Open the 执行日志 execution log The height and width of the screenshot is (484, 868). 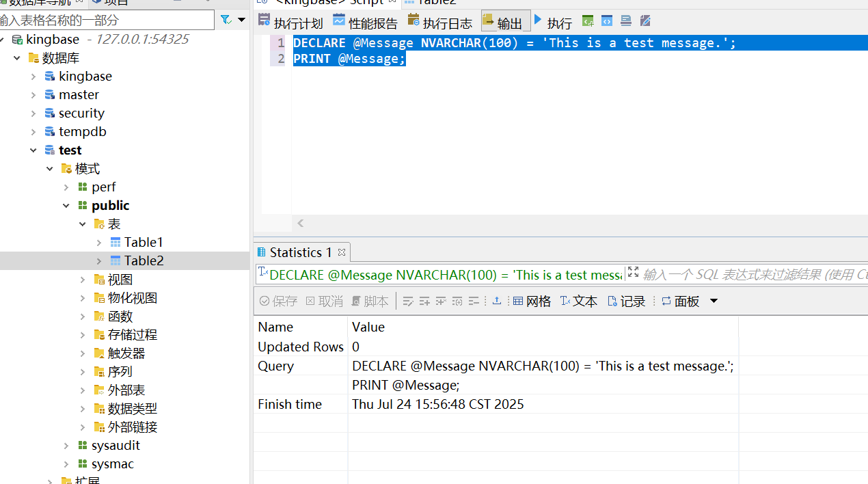pyautogui.click(x=439, y=23)
